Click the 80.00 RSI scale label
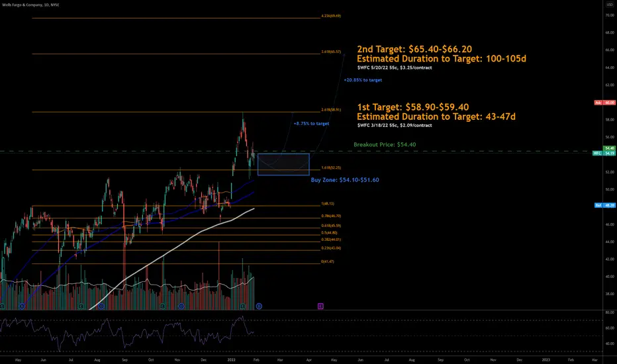The image size is (617, 364). [x=610, y=312]
